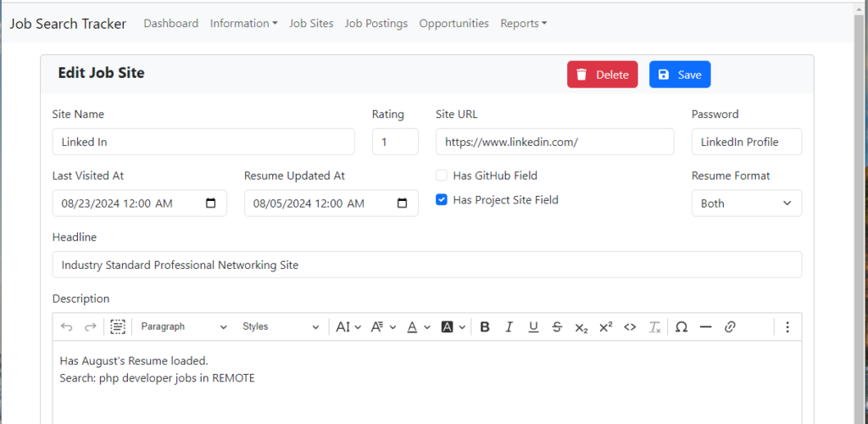
Task: Open the Font Background Color picker
Action: (x=453, y=327)
